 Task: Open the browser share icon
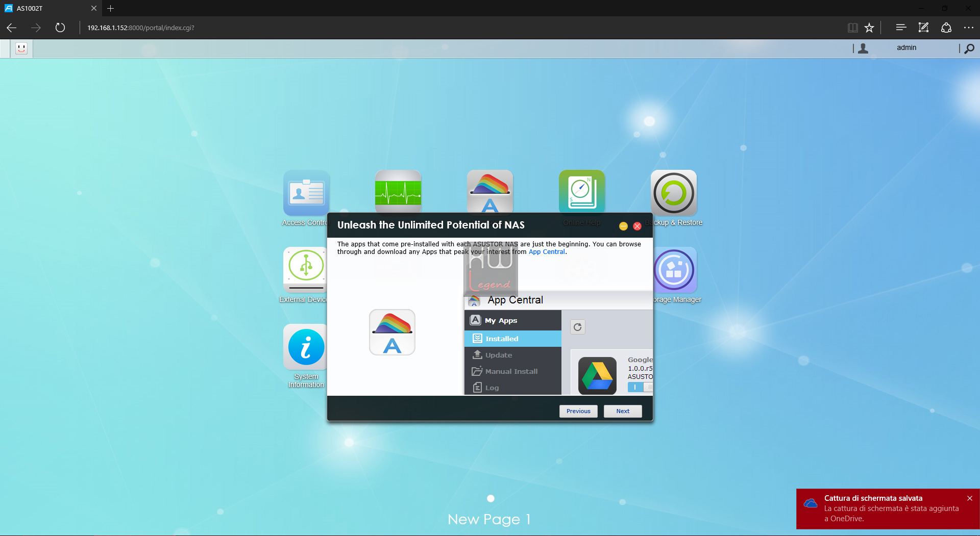[946, 28]
